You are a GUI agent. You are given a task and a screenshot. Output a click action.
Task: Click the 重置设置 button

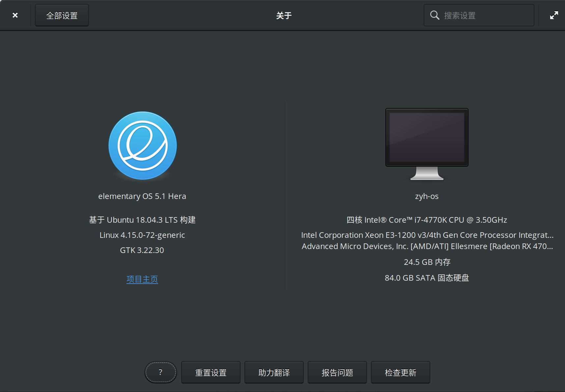click(211, 372)
